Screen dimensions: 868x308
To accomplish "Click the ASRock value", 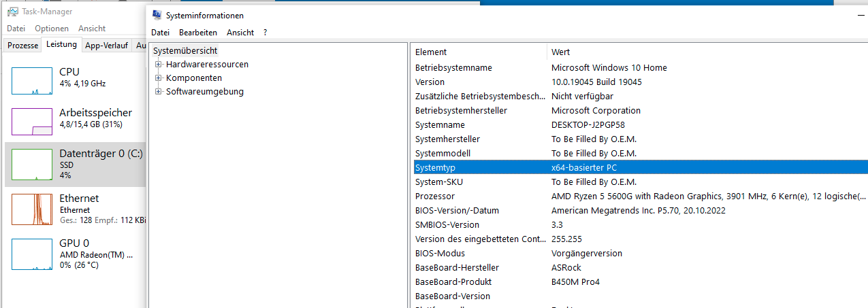I will point(566,267).
